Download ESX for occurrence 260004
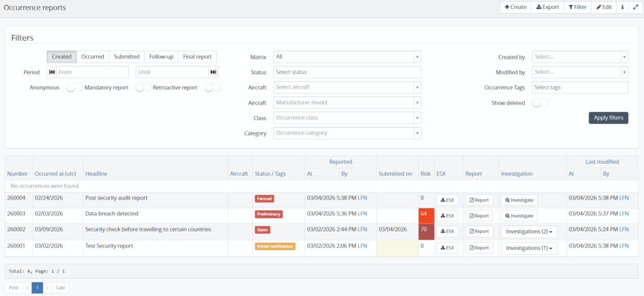This screenshot has height=296, width=644. pos(447,200)
